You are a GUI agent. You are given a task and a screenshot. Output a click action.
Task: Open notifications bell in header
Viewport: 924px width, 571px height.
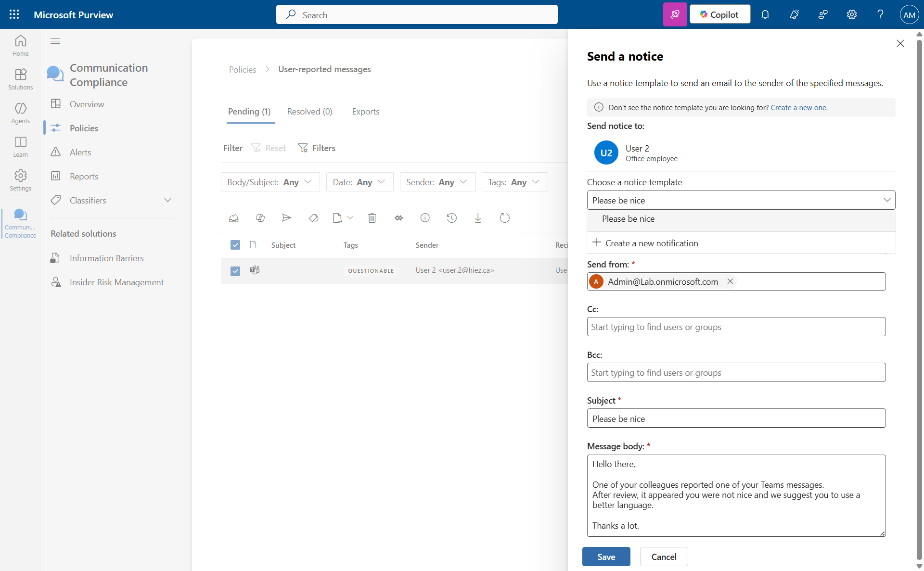click(765, 14)
